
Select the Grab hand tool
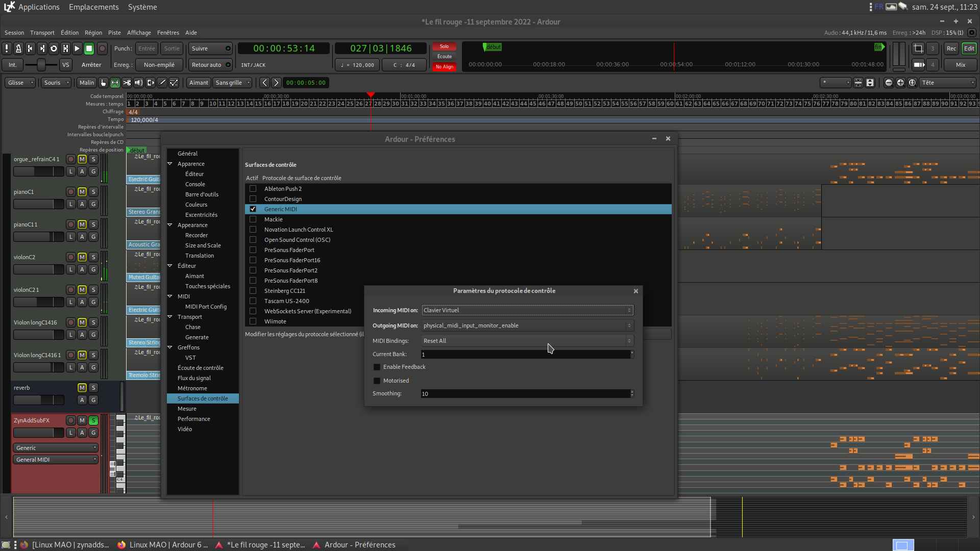coord(104,83)
